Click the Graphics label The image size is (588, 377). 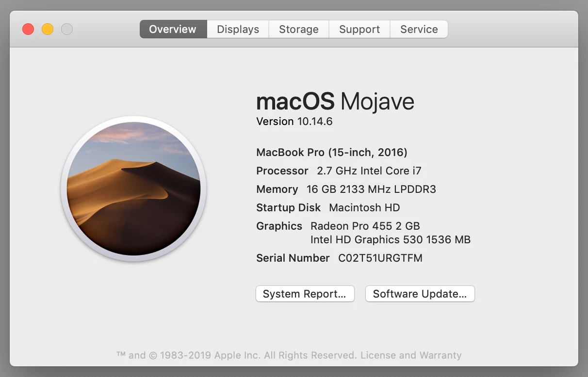[x=279, y=226]
